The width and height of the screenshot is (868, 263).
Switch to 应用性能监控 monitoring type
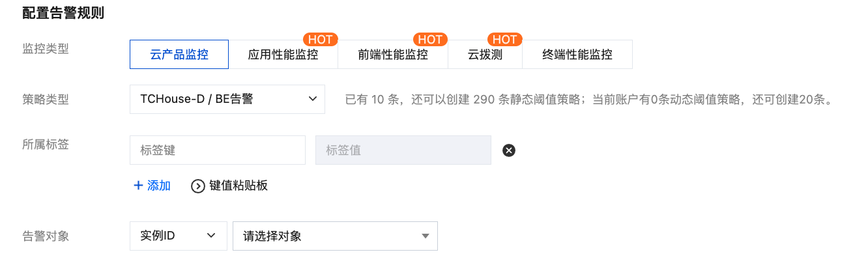pyautogui.click(x=283, y=55)
